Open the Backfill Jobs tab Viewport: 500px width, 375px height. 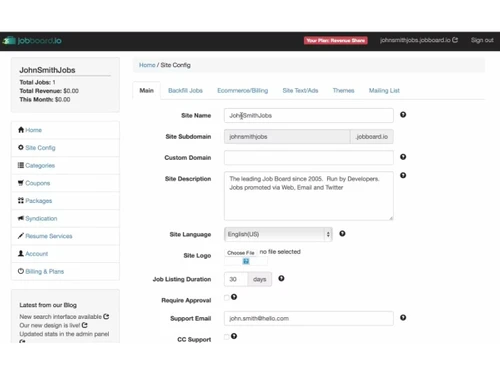click(x=185, y=90)
